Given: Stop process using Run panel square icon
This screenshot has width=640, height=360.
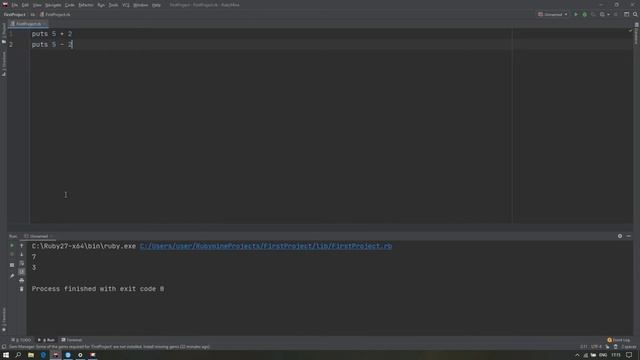Looking at the screenshot, I should pos(12,265).
